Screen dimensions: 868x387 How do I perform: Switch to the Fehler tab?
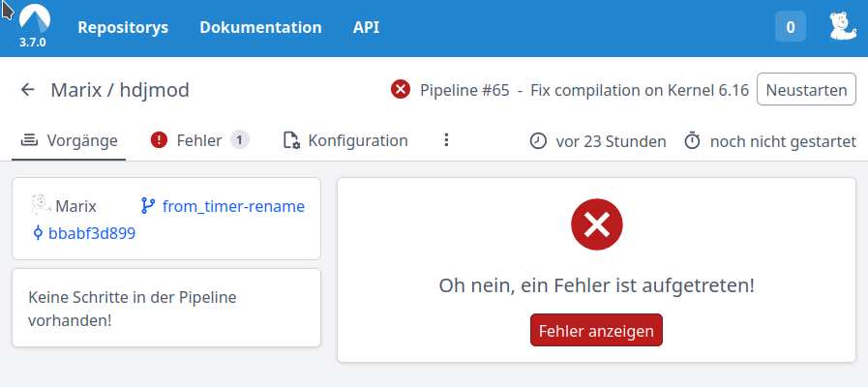pyautogui.click(x=200, y=140)
